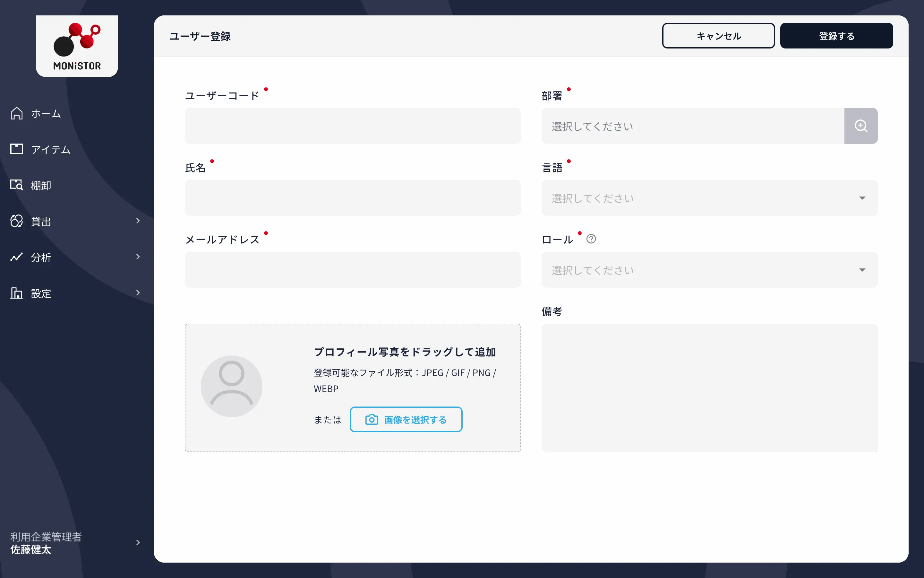Click the help icon beside ロール
Image resolution: width=924 pixels, height=578 pixels.
pos(591,239)
